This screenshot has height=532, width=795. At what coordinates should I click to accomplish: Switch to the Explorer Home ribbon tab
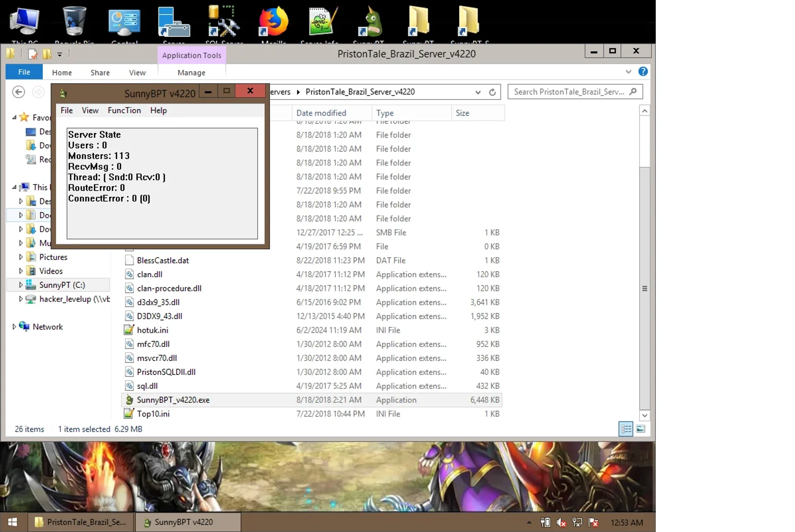click(62, 73)
